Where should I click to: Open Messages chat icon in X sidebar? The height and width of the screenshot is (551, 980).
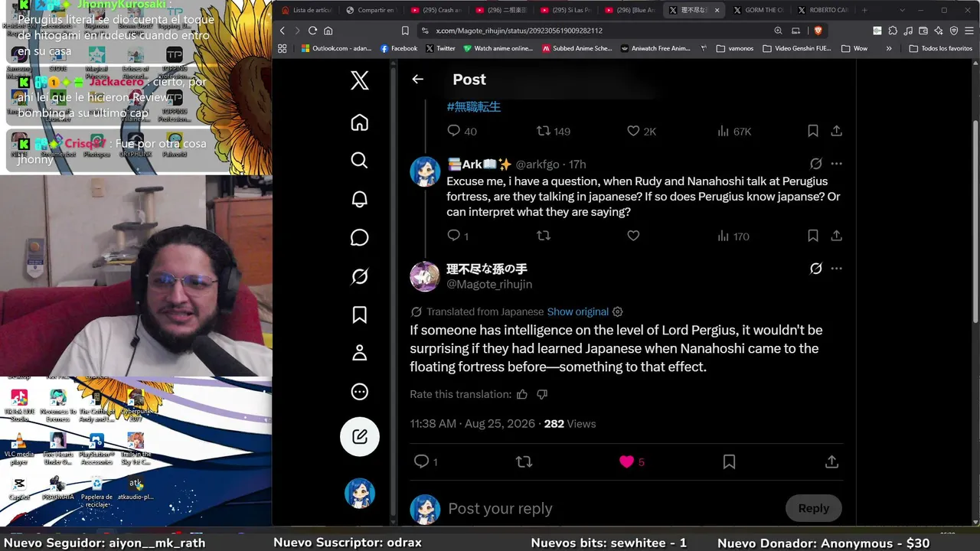[x=359, y=237]
